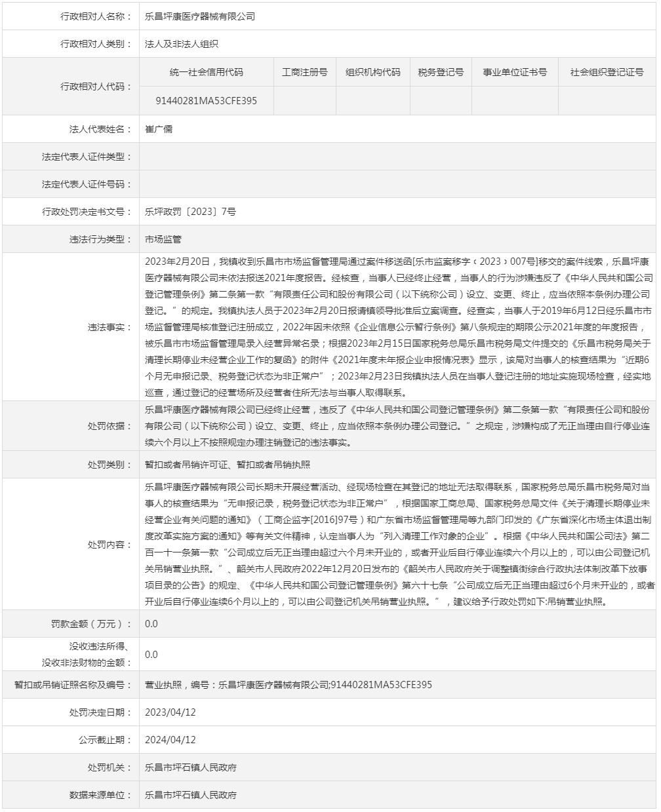Click the 处罚机关 label
The width and height of the screenshot is (661, 812).
(x=110, y=767)
